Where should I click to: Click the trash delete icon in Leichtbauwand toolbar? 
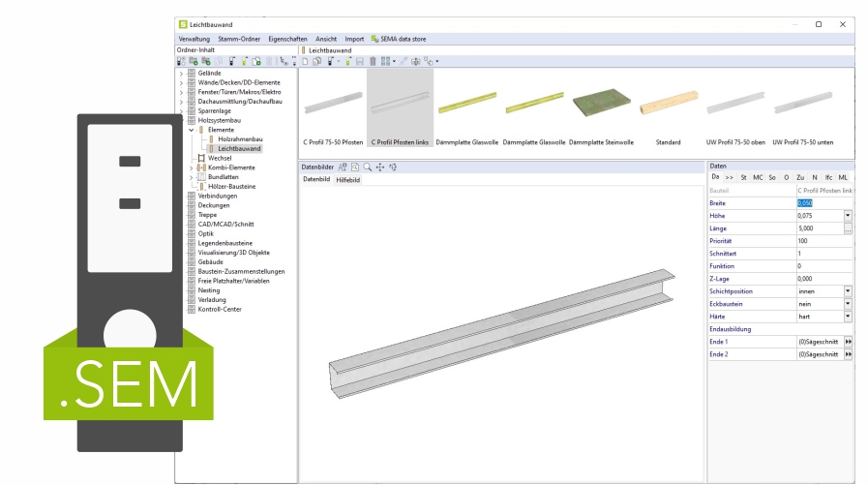[373, 61]
